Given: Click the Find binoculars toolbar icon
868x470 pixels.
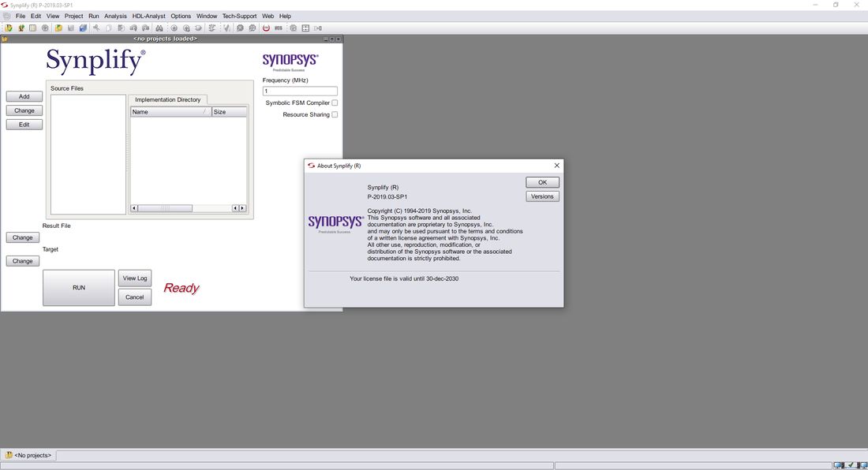Looking at the screenshot, I should (x=159, y=28).
